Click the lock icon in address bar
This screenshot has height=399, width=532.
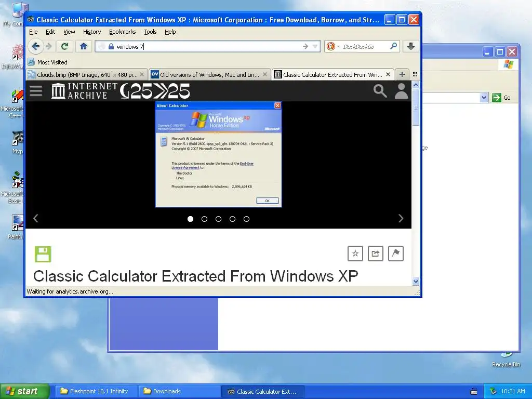(x=111, y=46)
